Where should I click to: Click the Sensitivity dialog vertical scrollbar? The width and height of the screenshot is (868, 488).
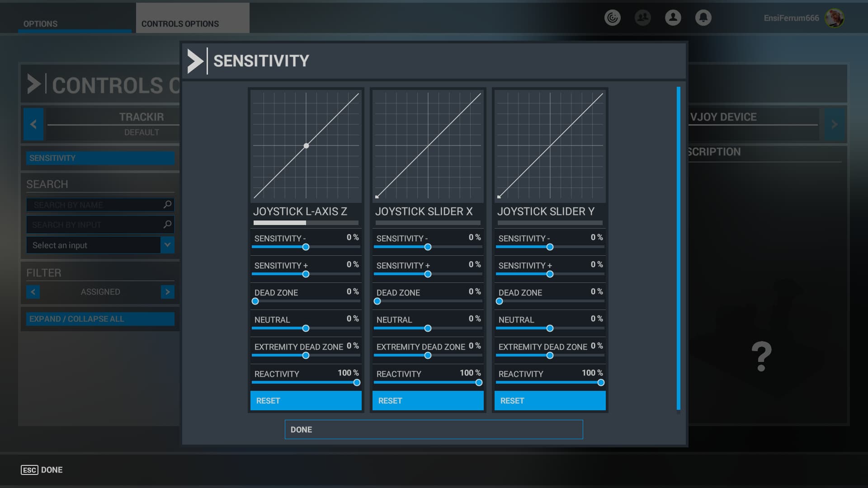678,249
